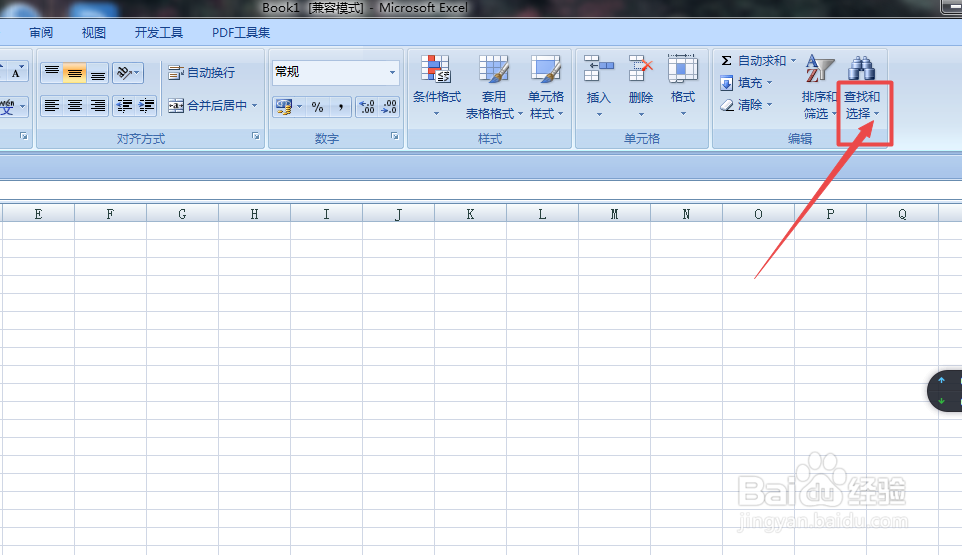Image resolution: width=962 pixels, height=555 pixels.
Task: Open the 合并后居中 dropdown arrow
Action: point(255,105)
